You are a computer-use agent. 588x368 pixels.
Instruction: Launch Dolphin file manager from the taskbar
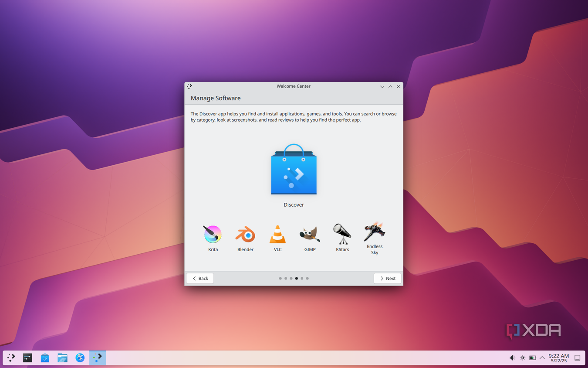pyautogui.click(x=62, y=358)
